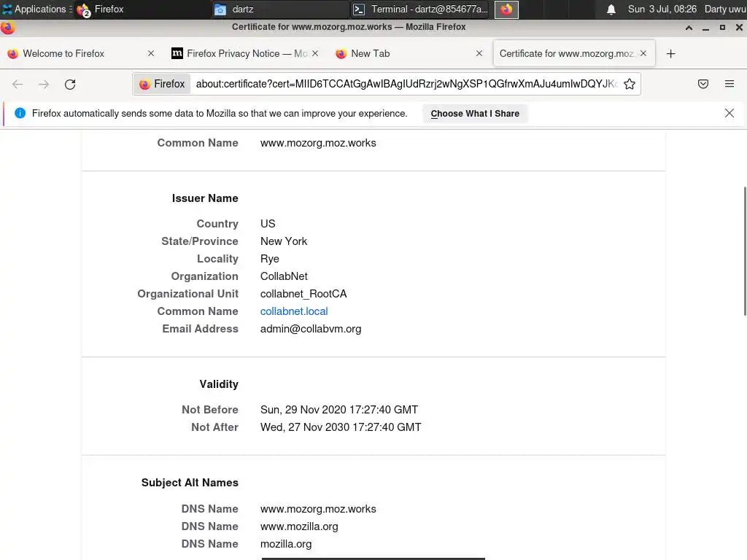Screen dimensions: 747x560
Task: Click the Not After date Wed, 27 Nov 2030
Action: click(x=341, y=427)
